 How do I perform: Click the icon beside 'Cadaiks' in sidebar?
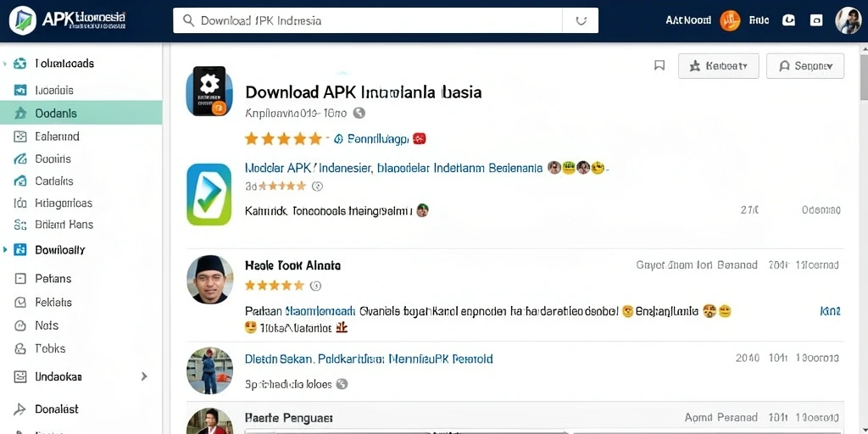20,181
